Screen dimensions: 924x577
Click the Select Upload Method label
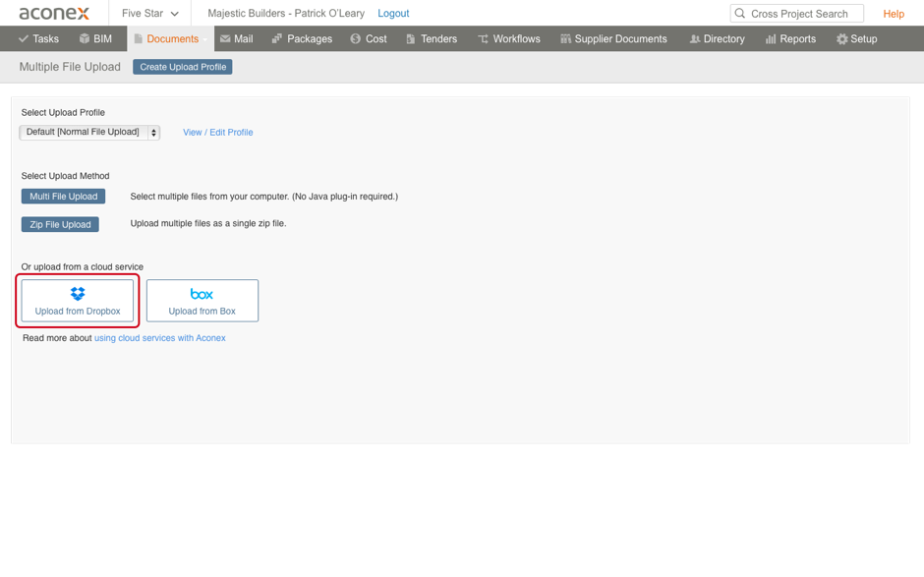(x=66, y=176)
